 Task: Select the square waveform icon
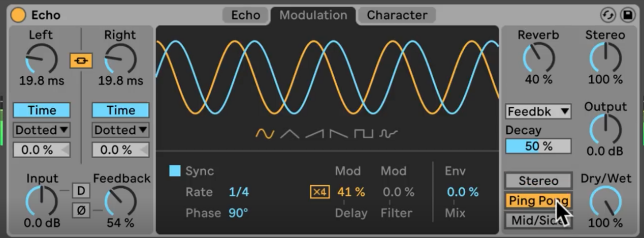pyautogui.click(x=364, y=134)
